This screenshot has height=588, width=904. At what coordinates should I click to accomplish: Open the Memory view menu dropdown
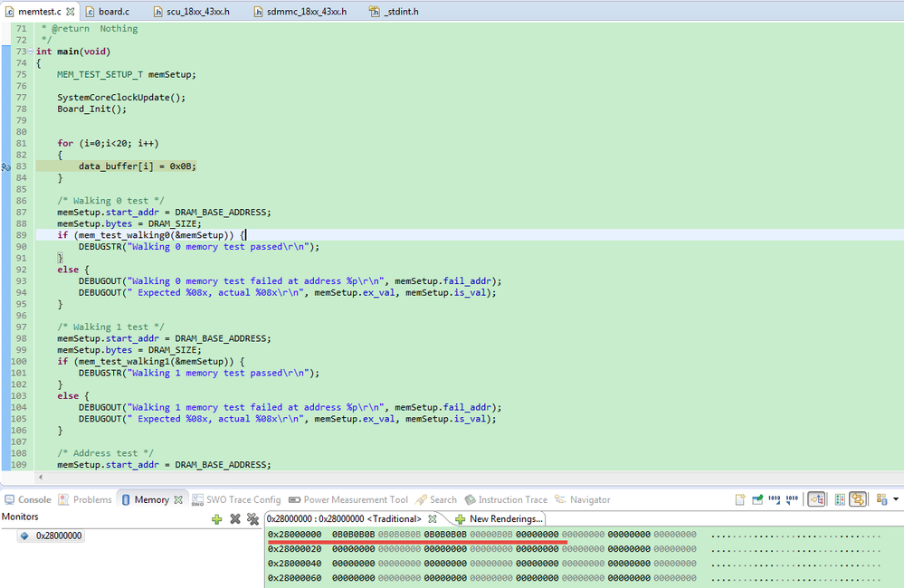(x=896, y=499)
